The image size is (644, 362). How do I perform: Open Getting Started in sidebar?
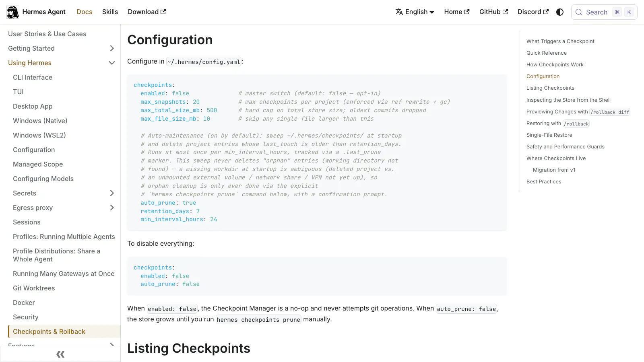point(31,48)
